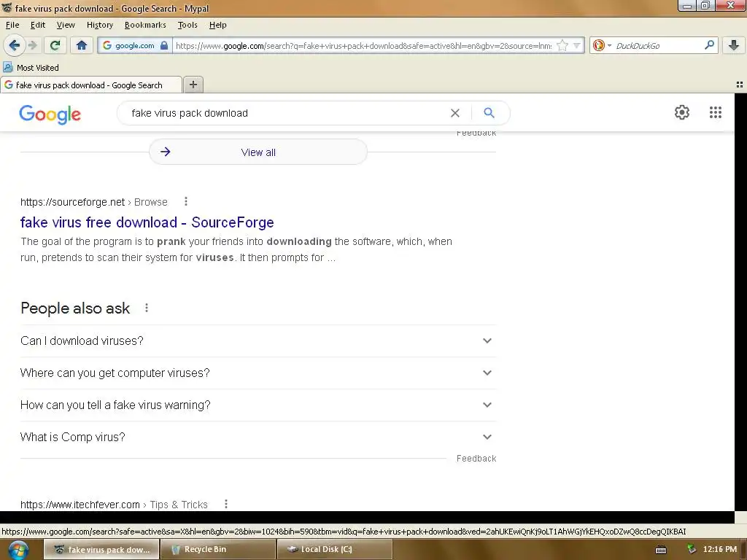Expand 'Can I download viruses?' question
Viewport: 747px width, 560px height.
[258, 341]
